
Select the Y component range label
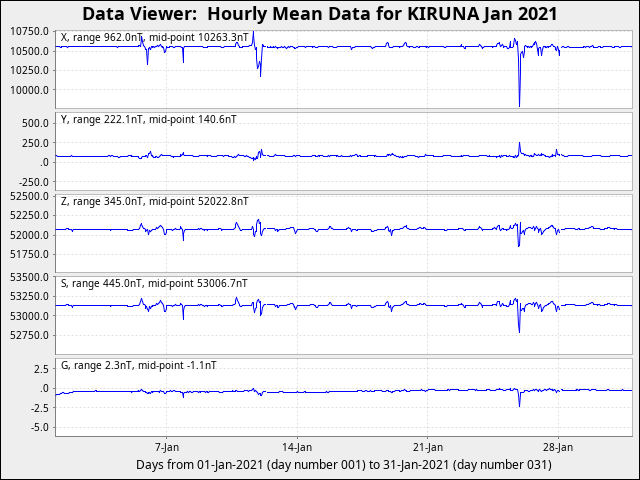pyautogui.click(x=149, y=119)
